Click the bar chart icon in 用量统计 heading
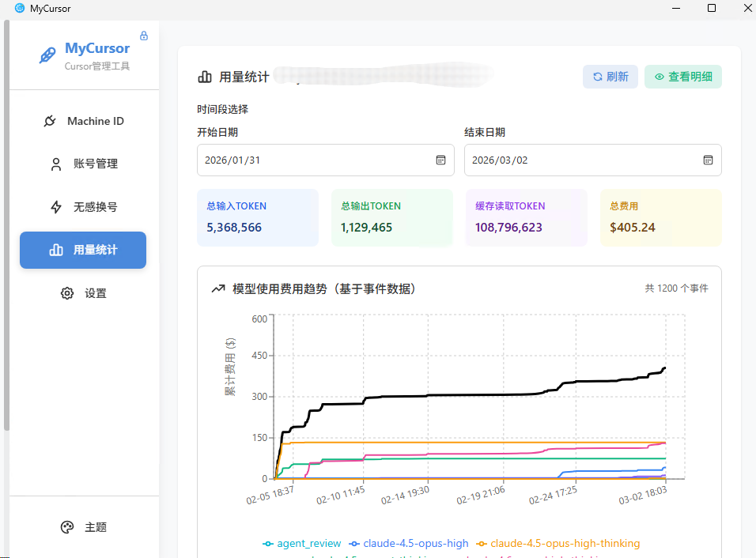The image size is (756, 558). [205, 77]
